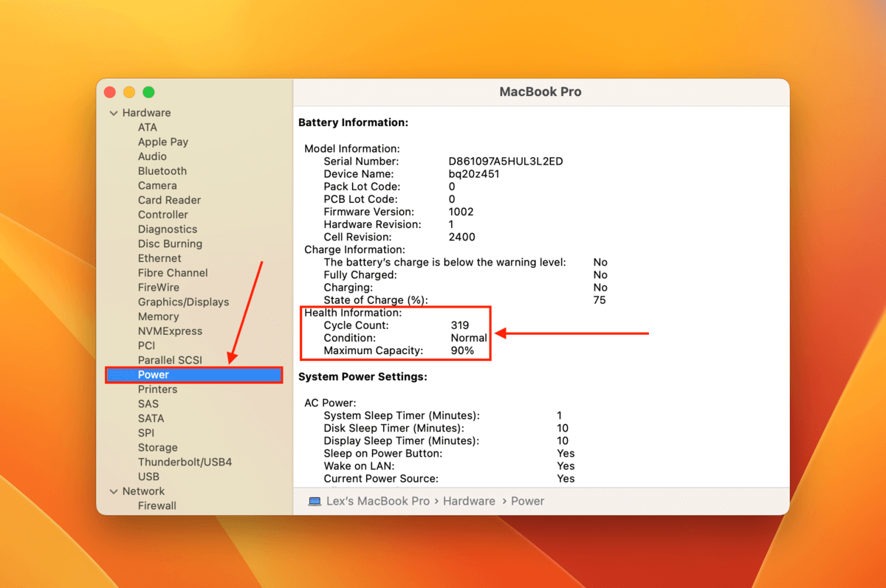Select PCI in the sidebar

(x=146, y=345)
